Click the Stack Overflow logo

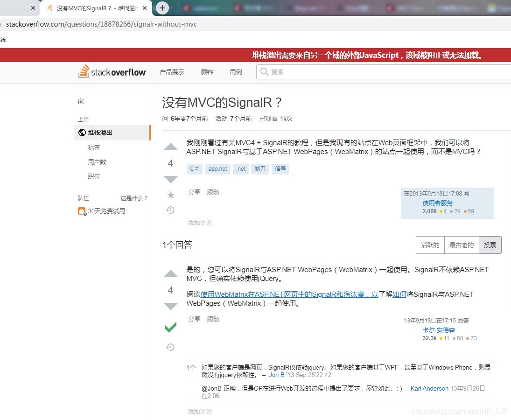point(112,71)
